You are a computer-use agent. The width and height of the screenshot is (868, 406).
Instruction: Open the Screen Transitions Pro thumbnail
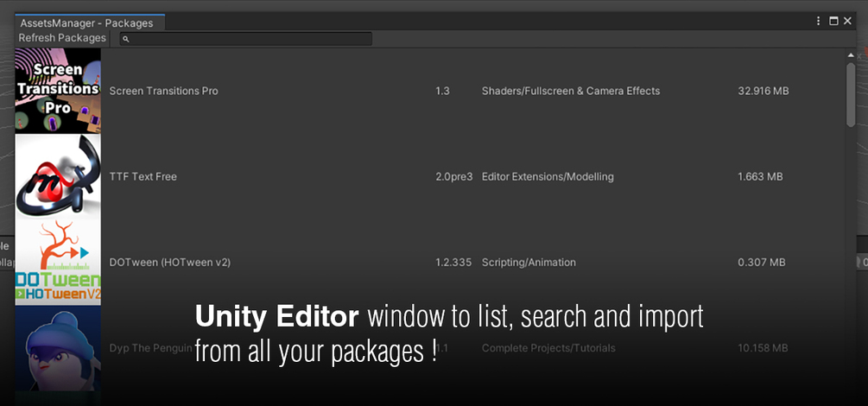58,91
